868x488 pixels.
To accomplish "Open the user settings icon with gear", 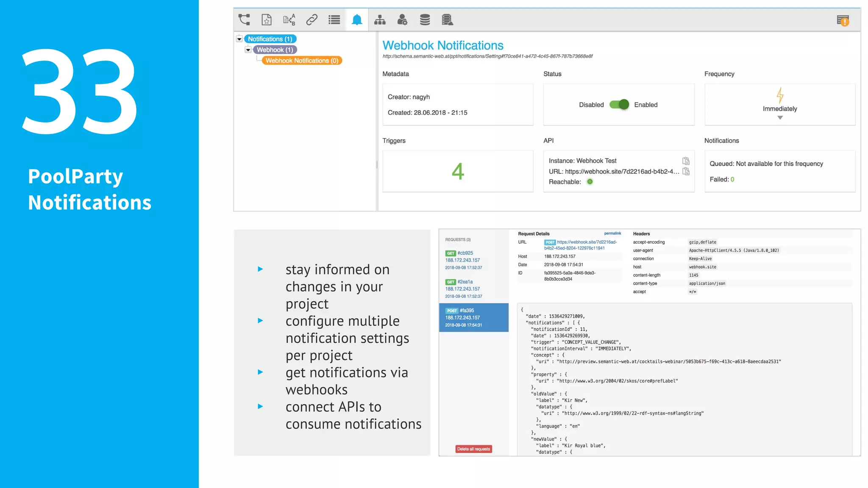I will [402, 19].
